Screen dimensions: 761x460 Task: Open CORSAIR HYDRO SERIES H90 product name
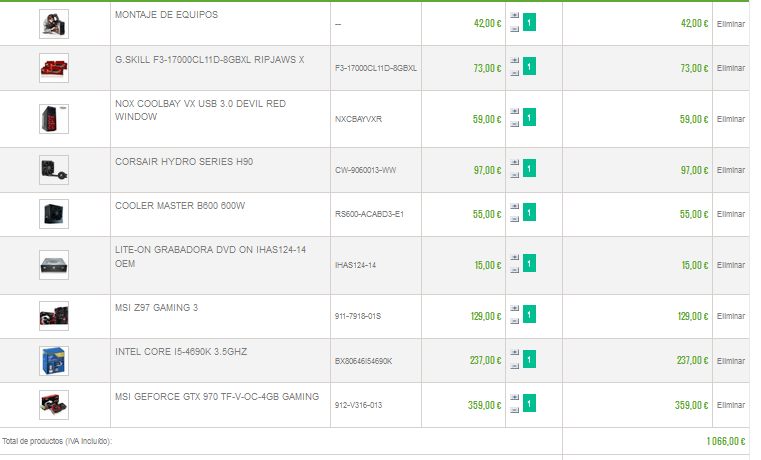[184, 162]
